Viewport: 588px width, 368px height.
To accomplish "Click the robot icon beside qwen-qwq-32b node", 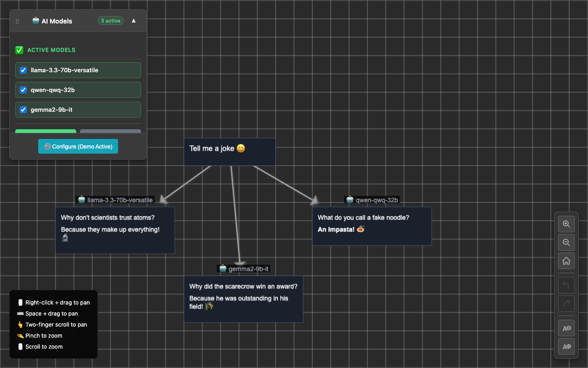I will point(351,200).
